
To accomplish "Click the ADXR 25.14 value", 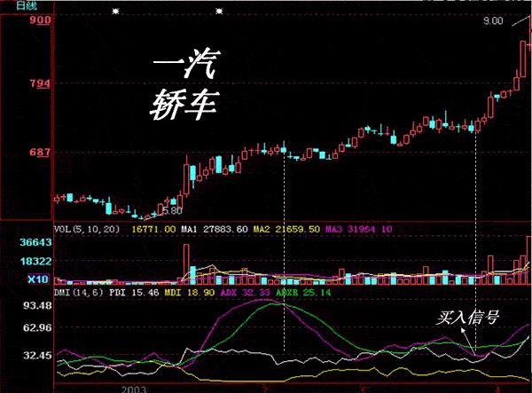I will (x=303, y=292).
